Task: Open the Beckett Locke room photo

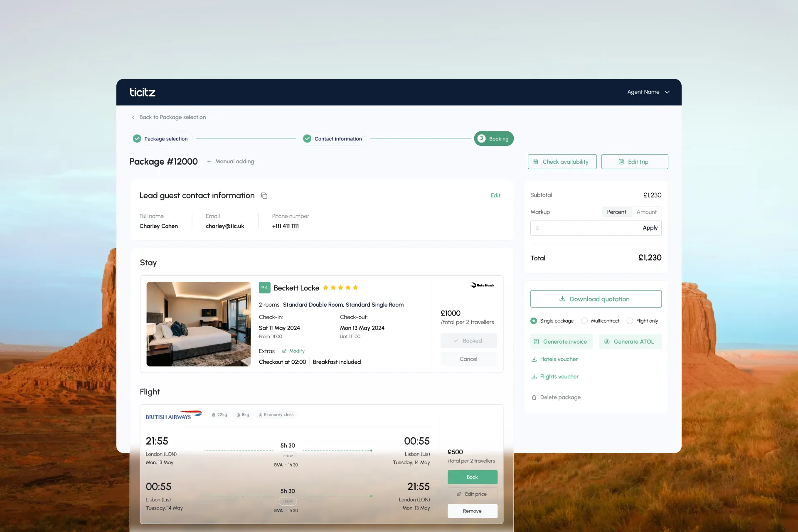Action: (x=199, y=324)
